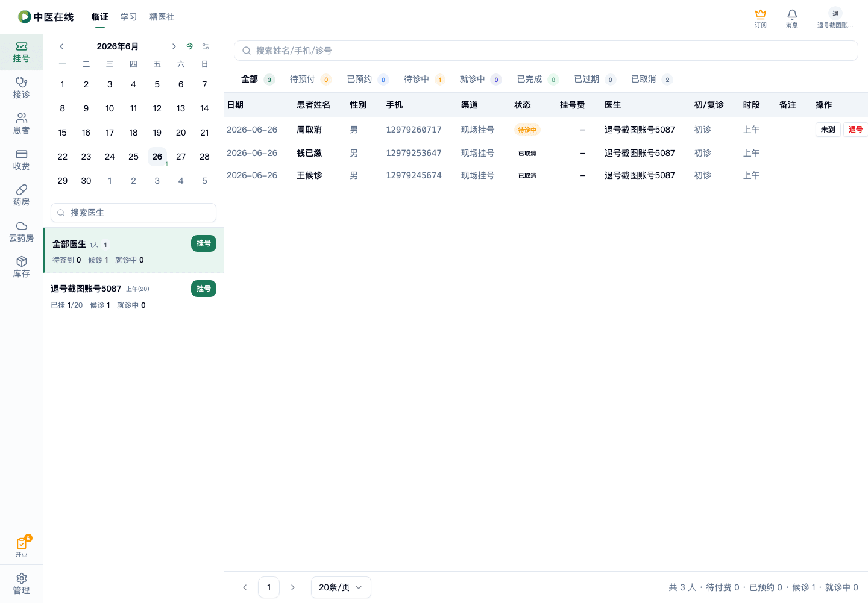Screen dimensions: 868x603
Task: Click the 挂号费 column header
Action: 573,105
